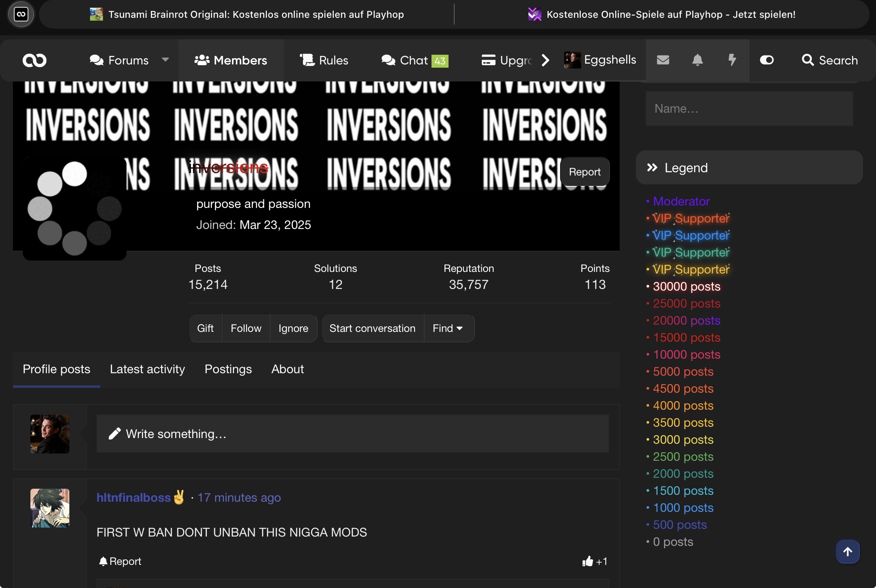
Task: Click the thumbs-up like icon
Action: 587,561
